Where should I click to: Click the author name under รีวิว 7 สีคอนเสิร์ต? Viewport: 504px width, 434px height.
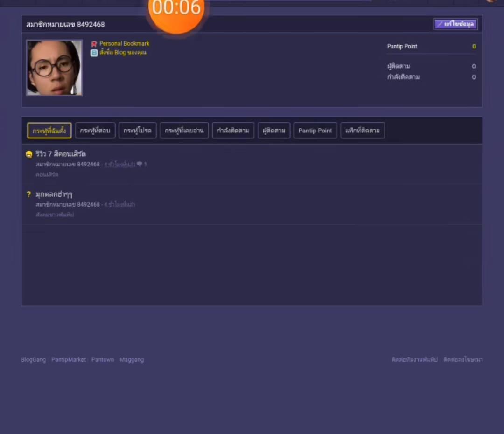[x=68, y=165]
